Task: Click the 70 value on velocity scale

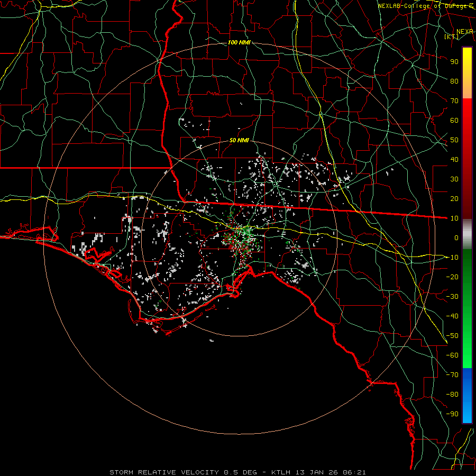Action: (454, 101)
